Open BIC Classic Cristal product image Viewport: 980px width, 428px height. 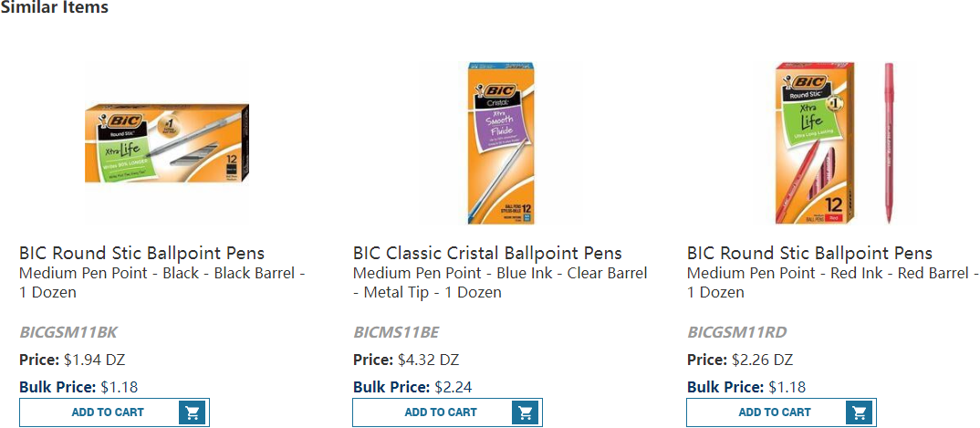point(500,143)
